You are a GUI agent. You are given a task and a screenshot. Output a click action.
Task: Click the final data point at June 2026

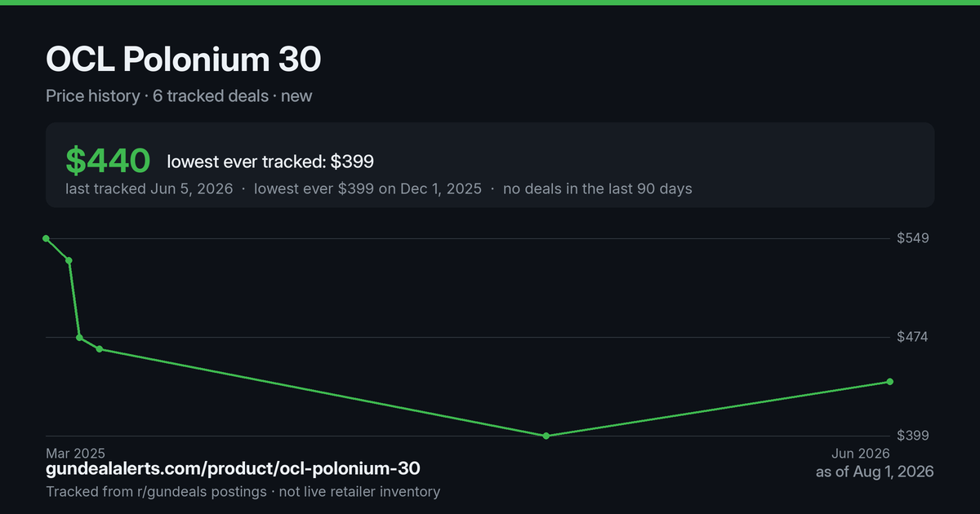tap(890, 382)
